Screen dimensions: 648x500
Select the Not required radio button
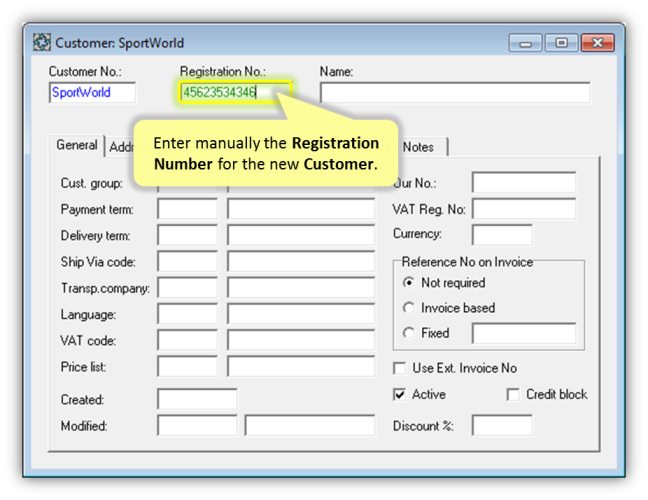pyautogui.click(x=409, y=283)
